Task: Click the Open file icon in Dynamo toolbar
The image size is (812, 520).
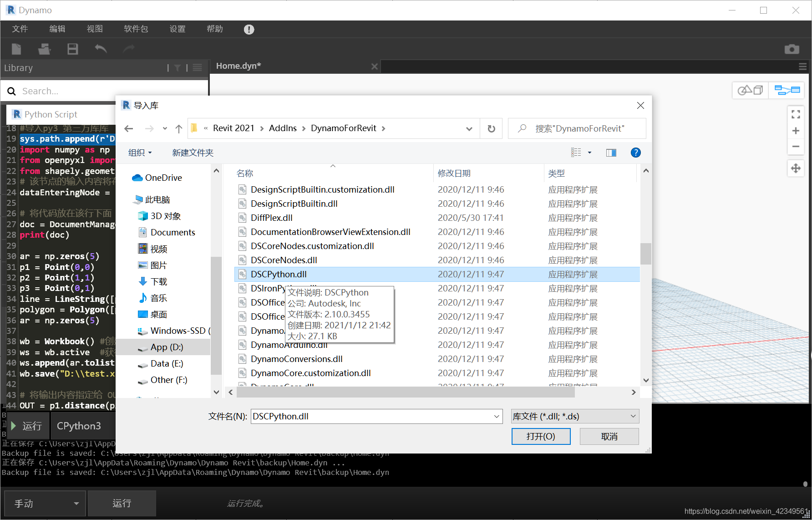Action: pos(44,49)
